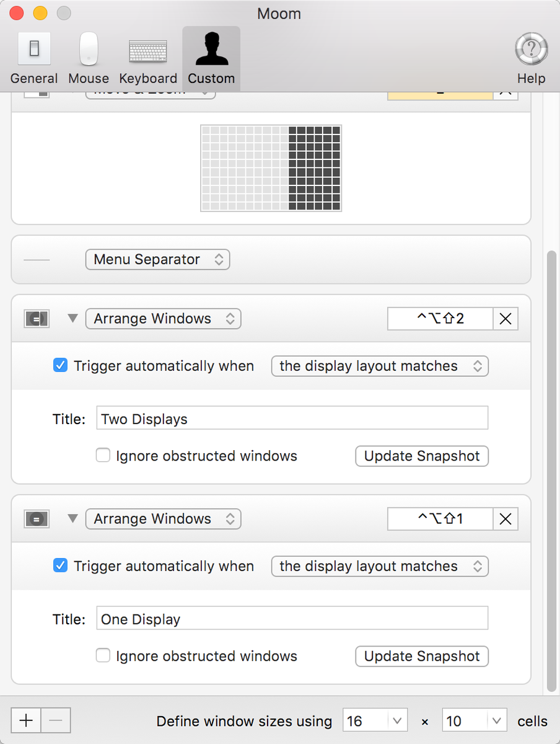Select the Custom tab
Viewport: 560px width, 744px height.
point(211,59)
